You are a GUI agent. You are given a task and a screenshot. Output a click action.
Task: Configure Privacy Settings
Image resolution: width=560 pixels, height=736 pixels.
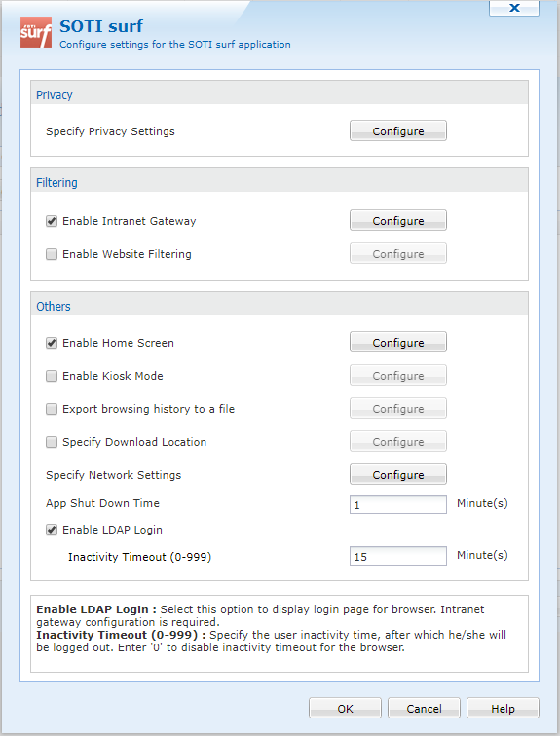[398, 131]
